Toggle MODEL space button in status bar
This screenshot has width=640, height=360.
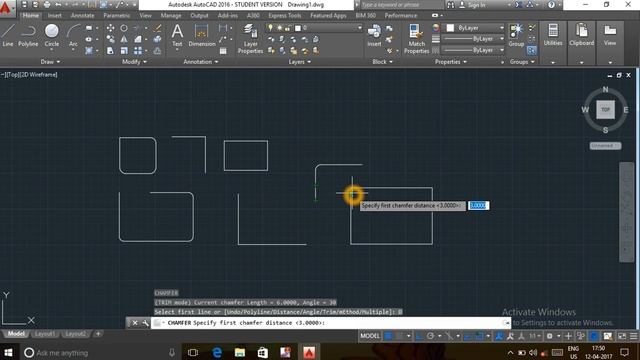(370, 336)
